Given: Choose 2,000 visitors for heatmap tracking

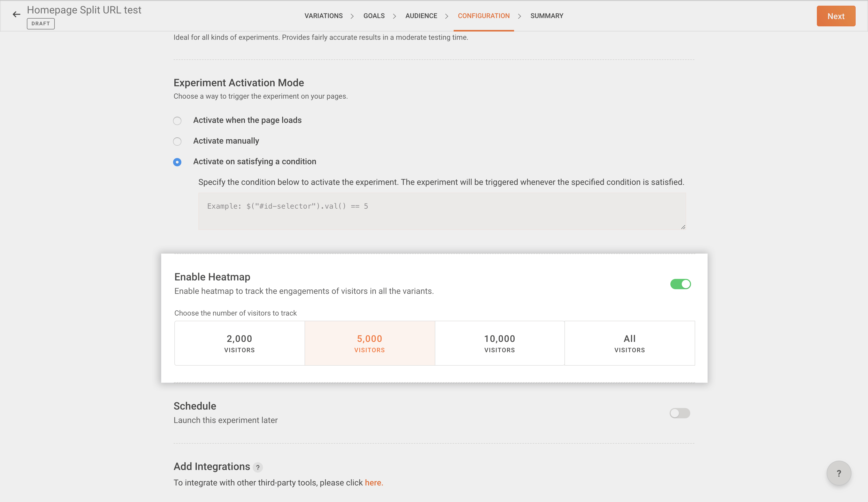Looking at the screenshot, I should [239, 343].
